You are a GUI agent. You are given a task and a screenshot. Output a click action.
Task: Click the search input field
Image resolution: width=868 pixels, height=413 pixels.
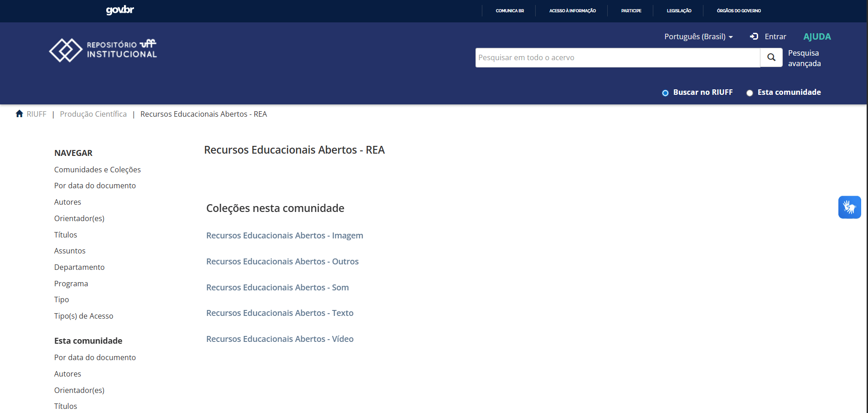pyautogui.click(x=617, y=57)
